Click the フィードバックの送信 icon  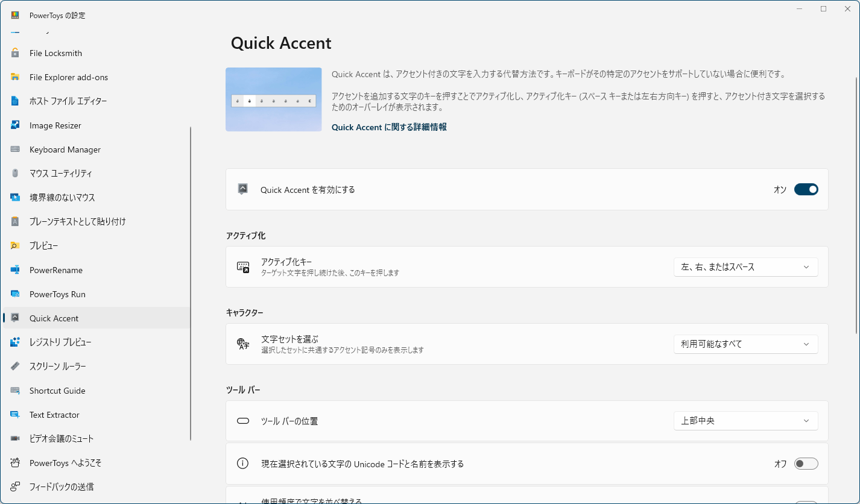click(x=15, y=487)
